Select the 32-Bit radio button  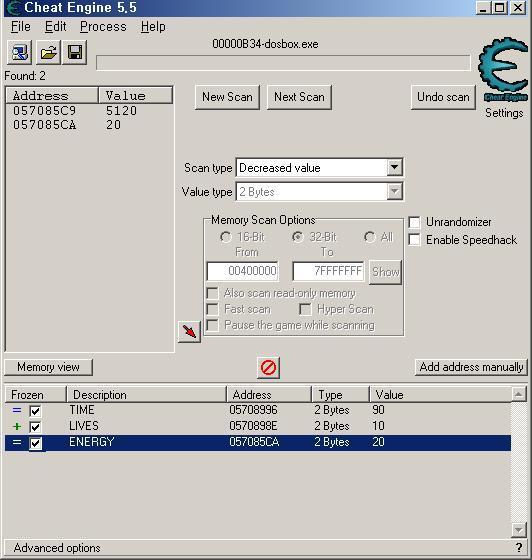tap(298, 237)
